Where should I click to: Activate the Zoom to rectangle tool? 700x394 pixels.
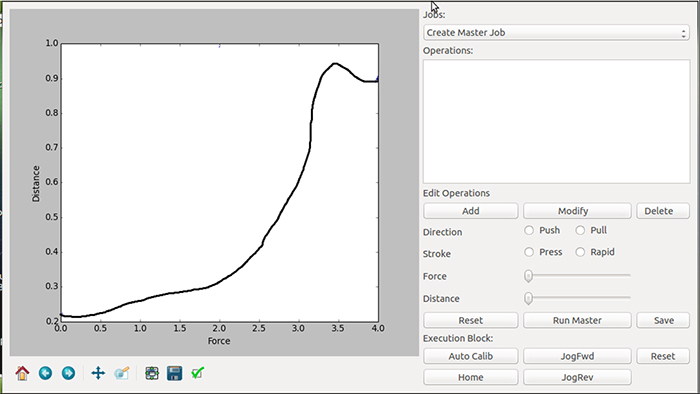tap(121, 373)
